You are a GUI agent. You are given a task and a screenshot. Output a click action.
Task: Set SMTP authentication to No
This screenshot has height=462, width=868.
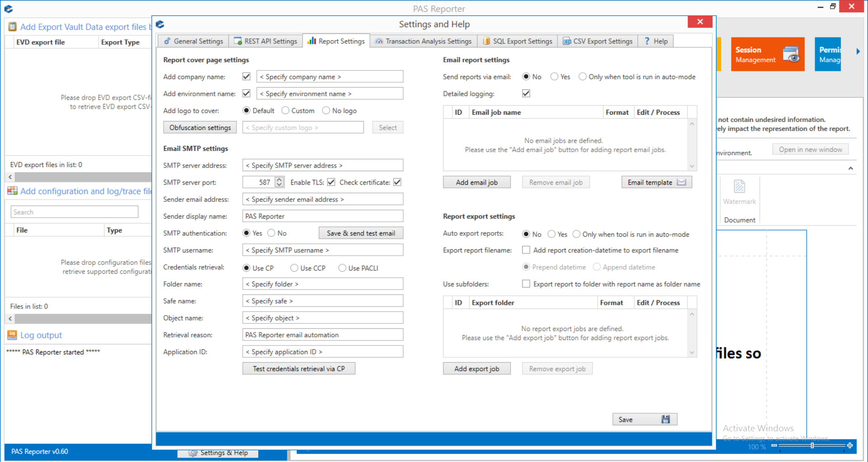tap(271, 233)
